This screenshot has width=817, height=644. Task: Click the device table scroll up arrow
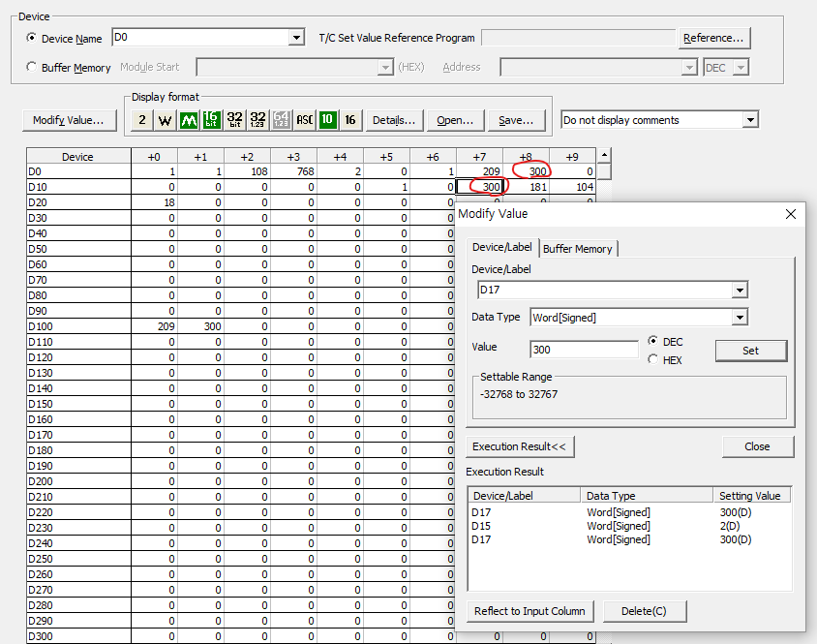click(x=604, y=155)
